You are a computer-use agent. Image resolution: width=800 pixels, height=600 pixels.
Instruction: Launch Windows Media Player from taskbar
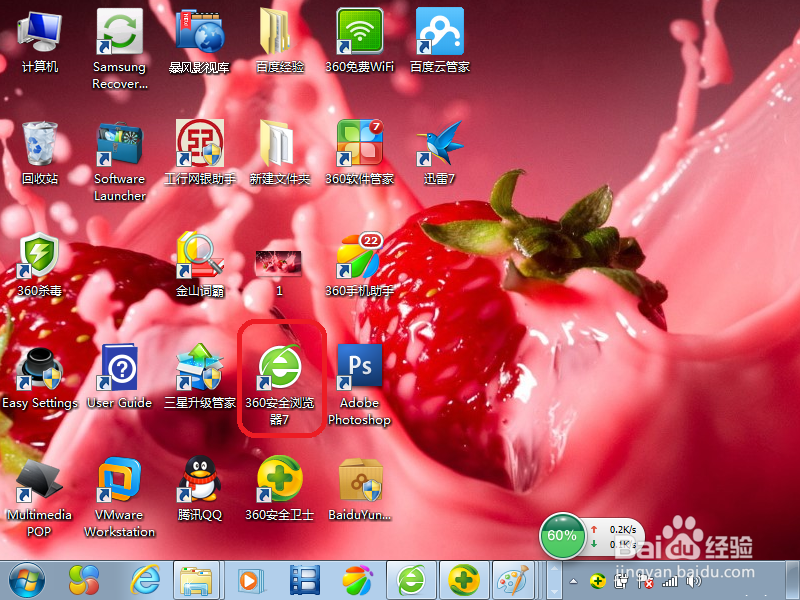click(251, 581)
